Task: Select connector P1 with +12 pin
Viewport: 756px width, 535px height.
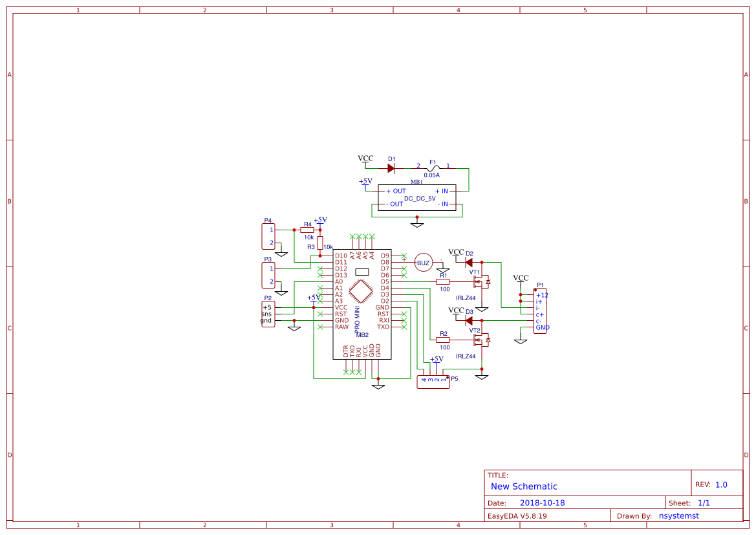Action: point(539,309)
